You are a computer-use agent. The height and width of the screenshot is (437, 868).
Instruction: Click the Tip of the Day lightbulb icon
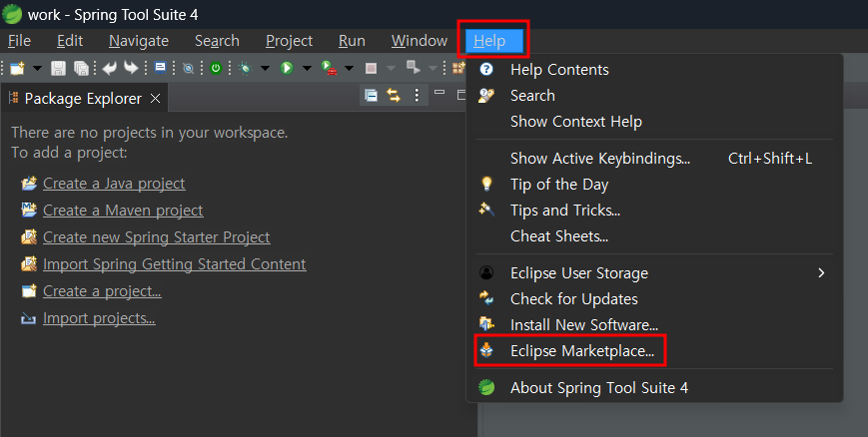[x=486, y=184]
